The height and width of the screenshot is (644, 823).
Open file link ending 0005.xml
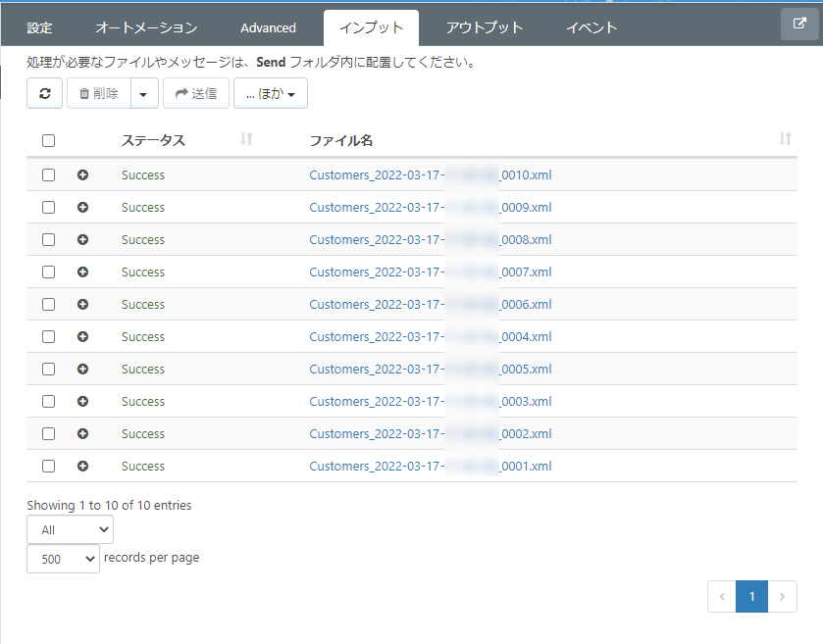coord(431,370)
